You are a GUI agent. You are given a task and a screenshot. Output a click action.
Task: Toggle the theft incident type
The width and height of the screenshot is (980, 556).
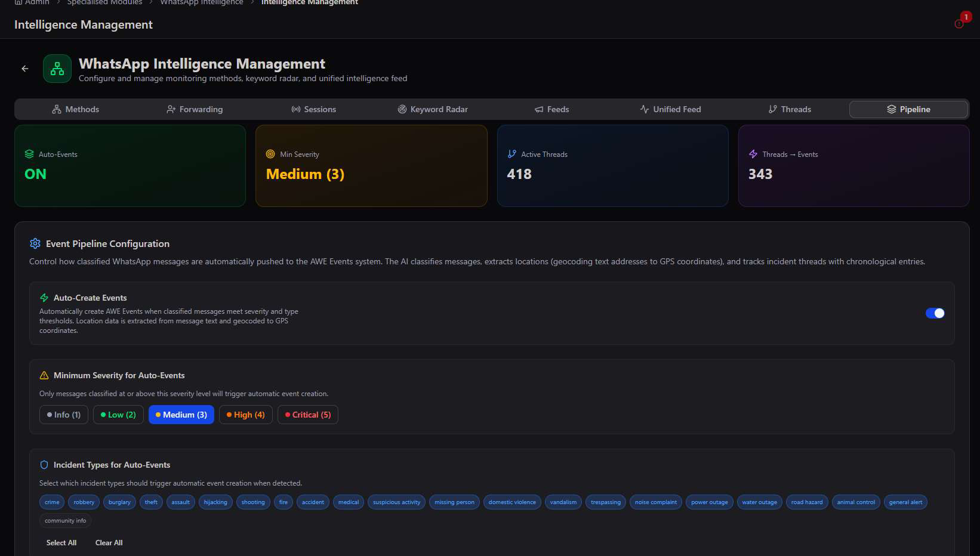(151, 502)
